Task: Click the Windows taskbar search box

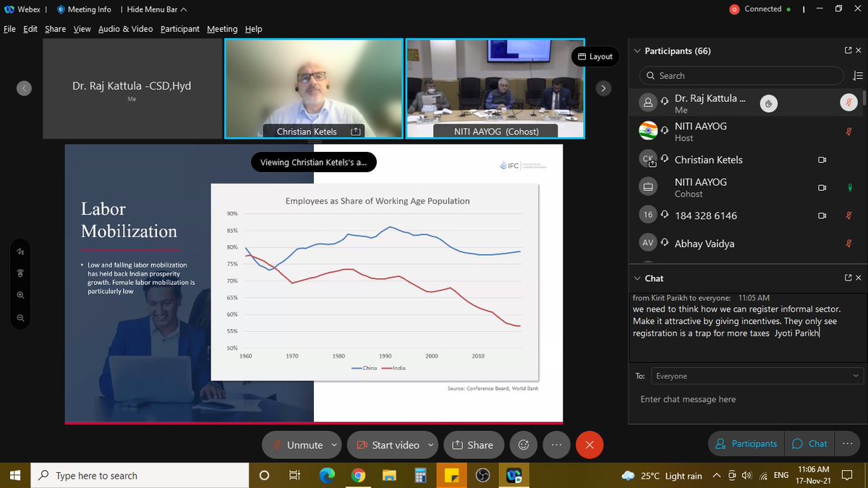Action: coord(138,476)
